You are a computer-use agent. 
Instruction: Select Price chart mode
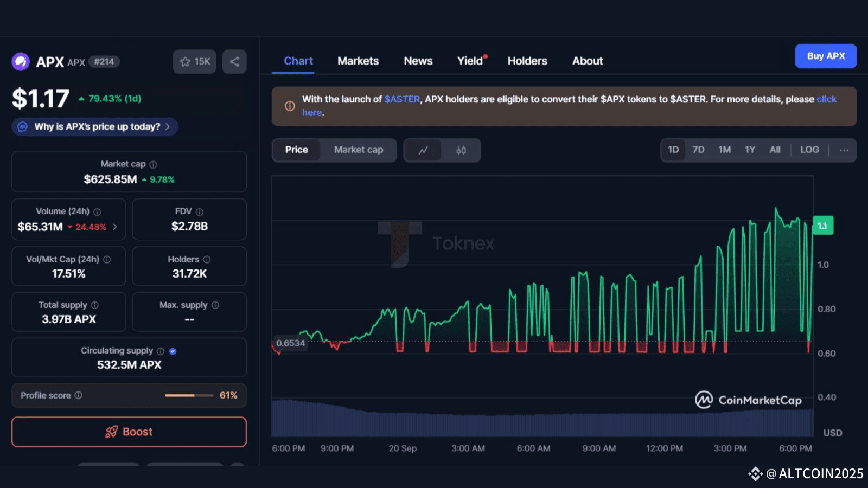[x=296, y=150]
